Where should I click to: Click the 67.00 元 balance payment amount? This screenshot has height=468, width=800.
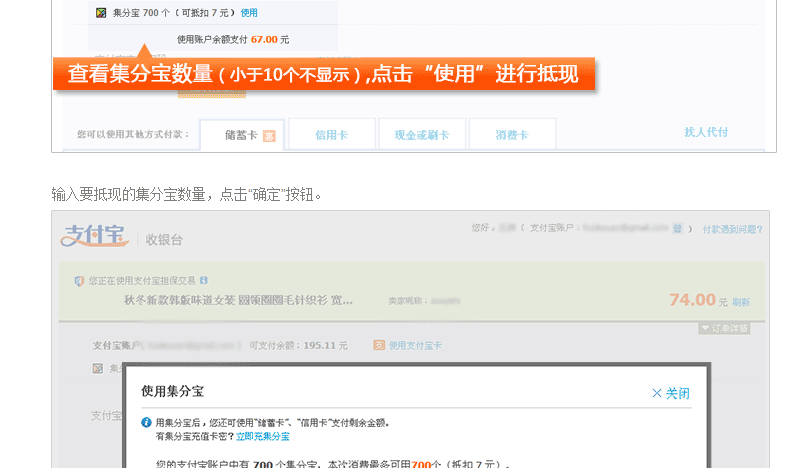[270, 39]
